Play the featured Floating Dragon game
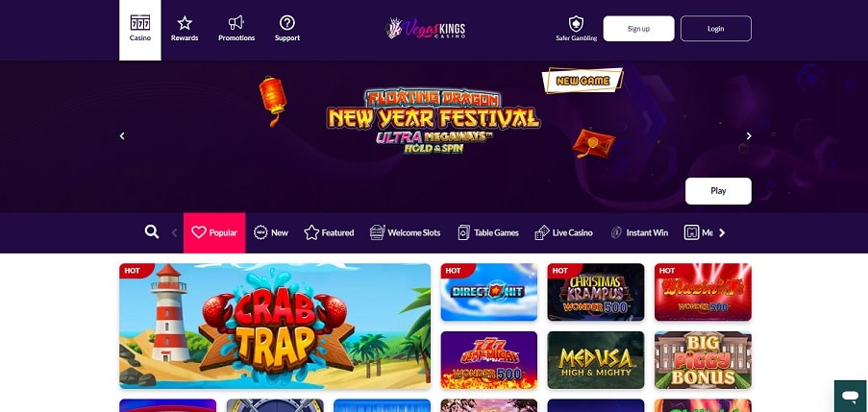Viewport: 868px width, 412px height. 718,191
